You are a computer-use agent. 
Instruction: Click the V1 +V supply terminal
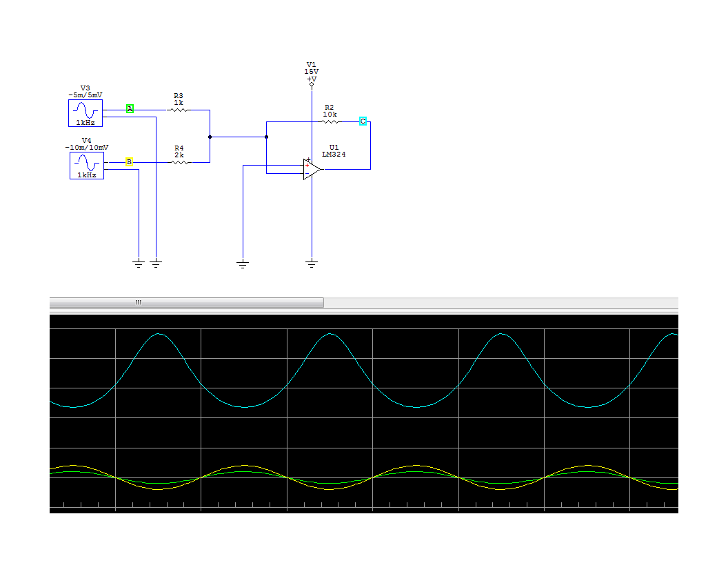coord(312,85)
